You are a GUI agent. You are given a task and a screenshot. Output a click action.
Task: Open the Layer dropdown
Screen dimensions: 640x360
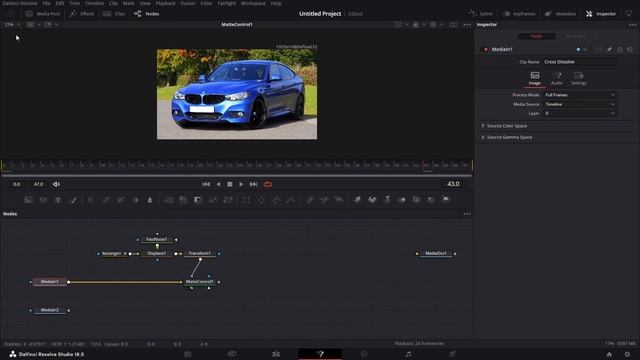[x=580, y=113]
